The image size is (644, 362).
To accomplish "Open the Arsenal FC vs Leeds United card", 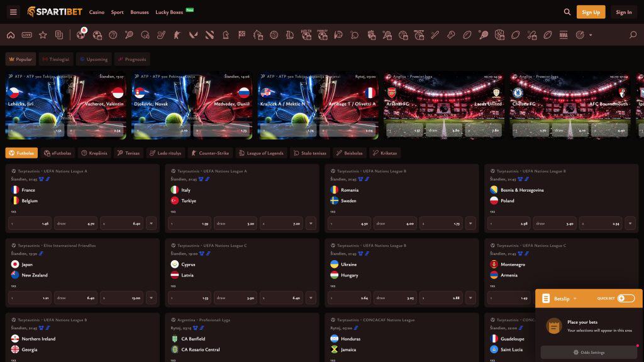I will [444, 106].
